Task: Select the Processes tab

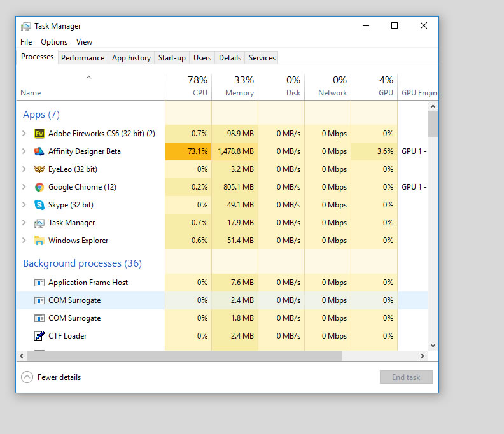Action: pyautogui.click(x=38, y=57)
